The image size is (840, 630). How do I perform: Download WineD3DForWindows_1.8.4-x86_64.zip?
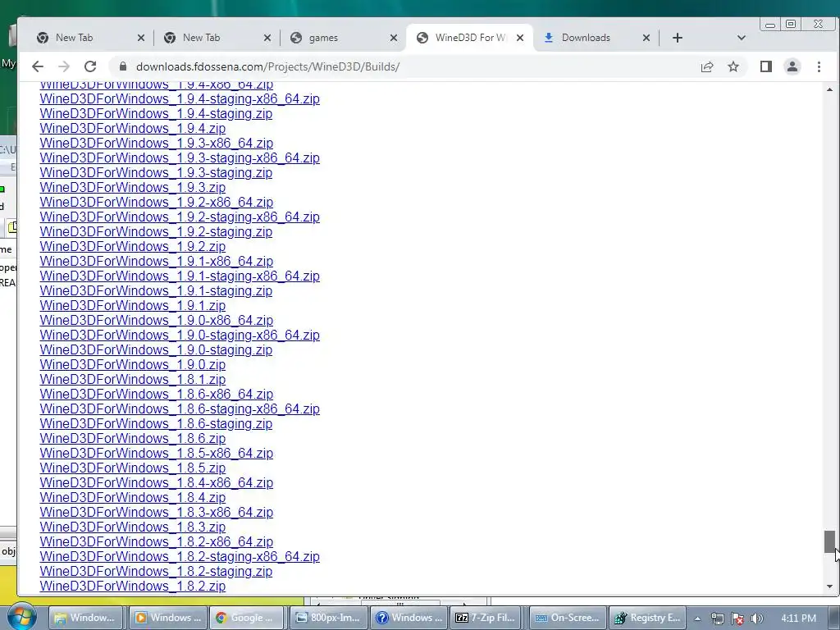coord(157,482)
